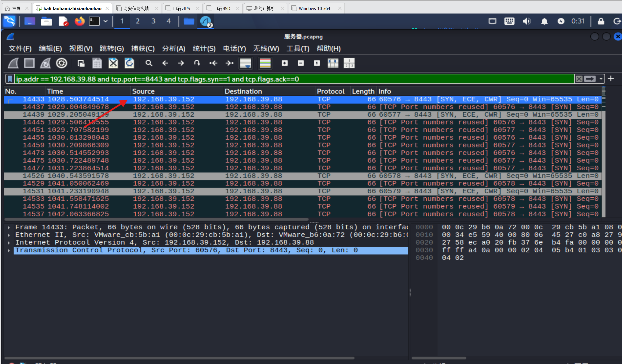Click inside the display filter field
This screenshot has width=622, height=364.
point(294,79)
